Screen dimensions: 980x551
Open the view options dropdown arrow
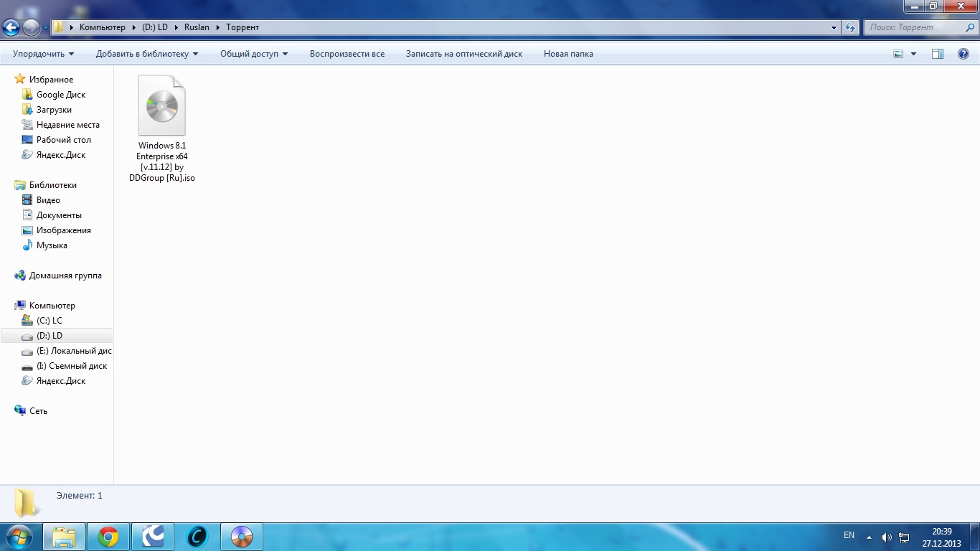coord(913,54)
